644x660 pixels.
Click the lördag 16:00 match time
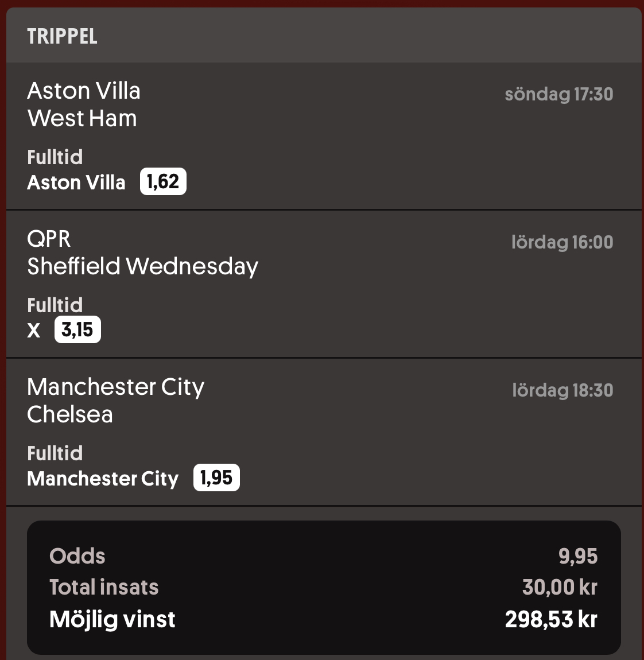pyautogui.click(x=562, y=242)
